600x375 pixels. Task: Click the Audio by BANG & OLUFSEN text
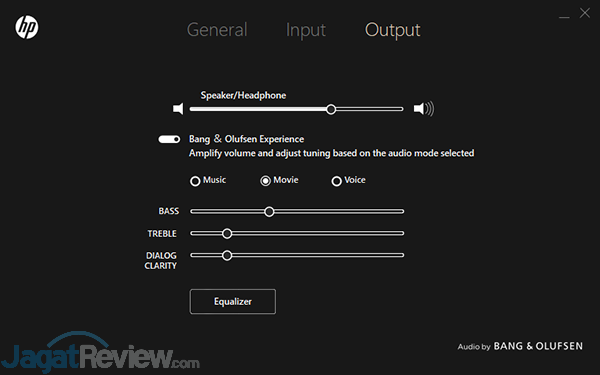pyautogui.click(x=520, y=346)
